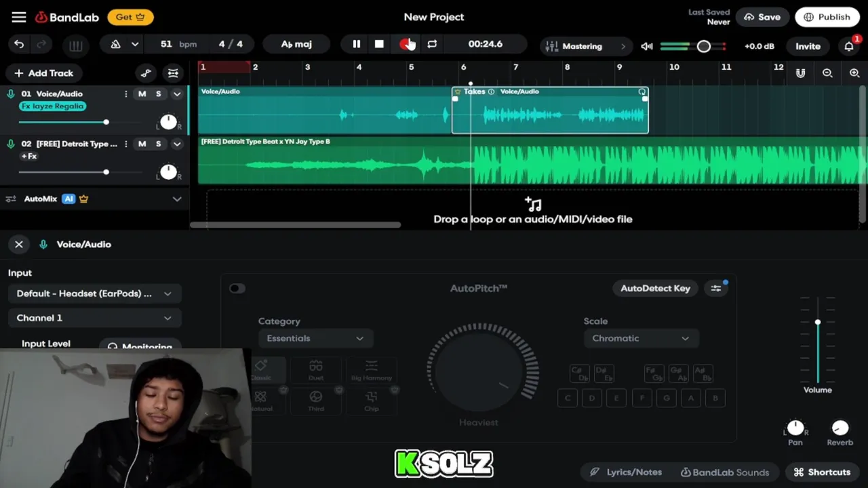
Task: Open the input device dropdown
Action: tap(94, 293)
